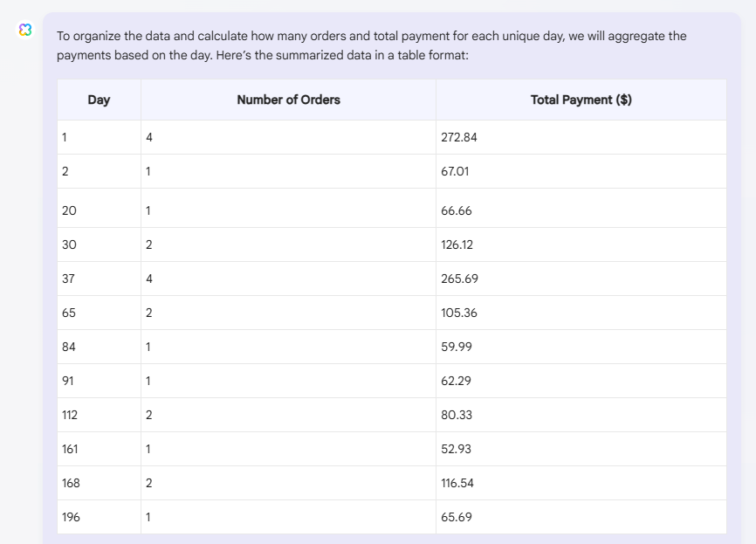Click the intro paragraph about aggregating payments

372,45
